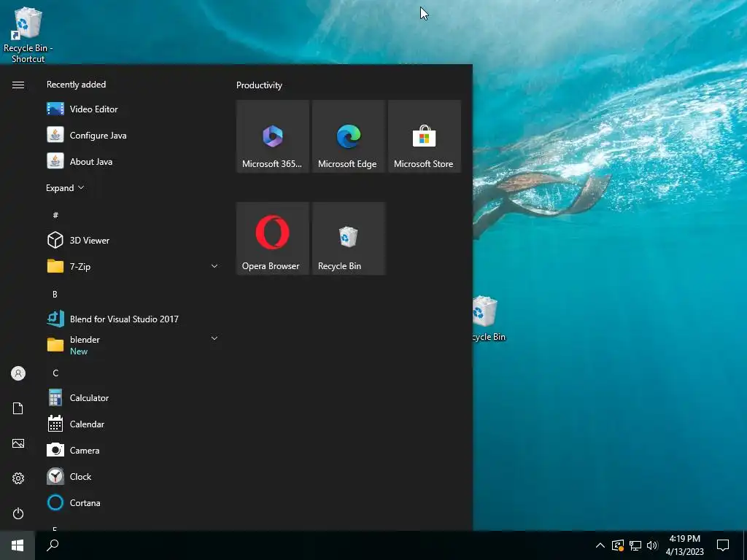Image resolution: width=747 pixels, height=560 pixels.
Task: Open Microsoft 365 tile
Action: 273,136
